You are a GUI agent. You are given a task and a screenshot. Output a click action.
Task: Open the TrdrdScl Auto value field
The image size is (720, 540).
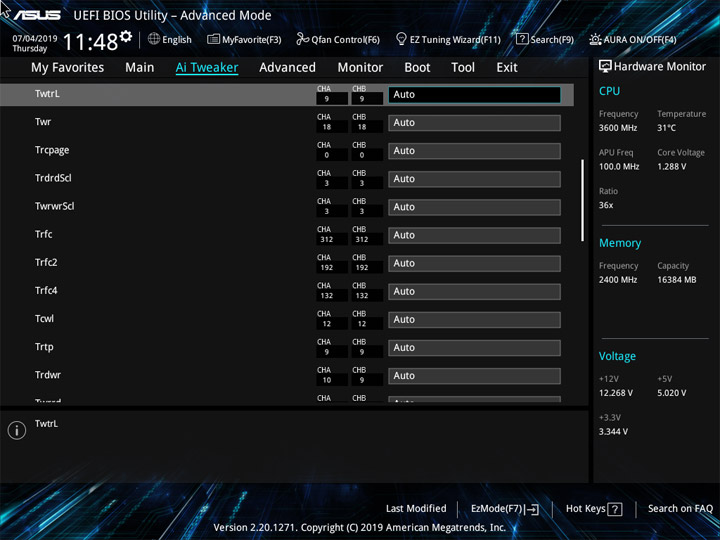[x=474, y=179]
